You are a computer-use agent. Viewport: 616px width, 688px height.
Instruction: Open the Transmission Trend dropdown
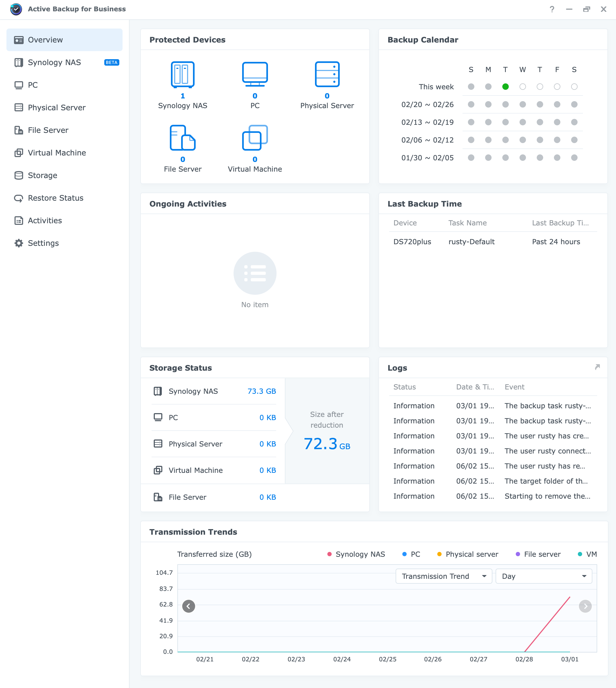coord(444,576)
